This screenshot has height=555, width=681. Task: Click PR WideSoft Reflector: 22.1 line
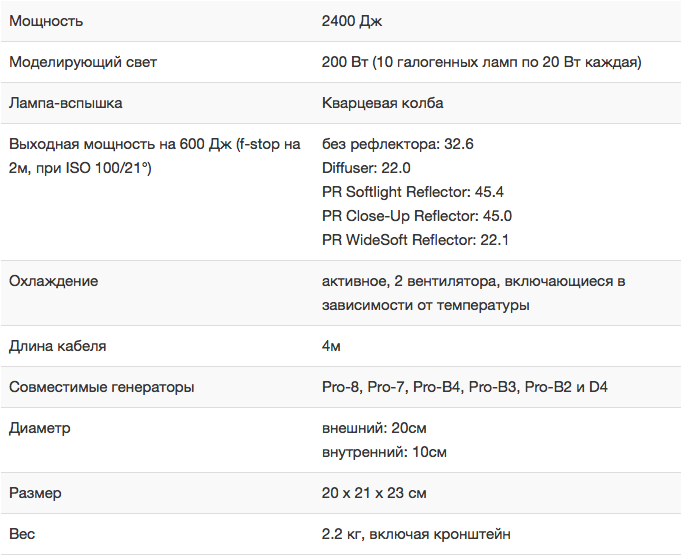415,239
